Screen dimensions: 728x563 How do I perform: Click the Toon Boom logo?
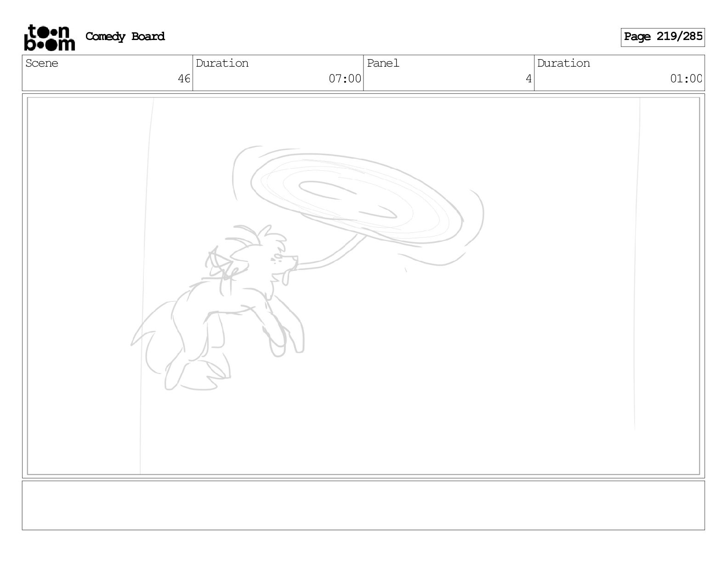click(x=49, y=37)
